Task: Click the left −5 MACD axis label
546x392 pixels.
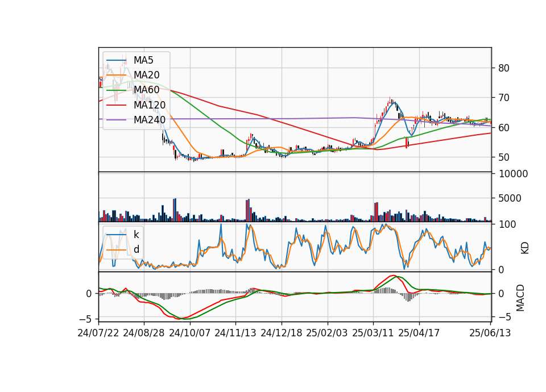Action: 86,319
